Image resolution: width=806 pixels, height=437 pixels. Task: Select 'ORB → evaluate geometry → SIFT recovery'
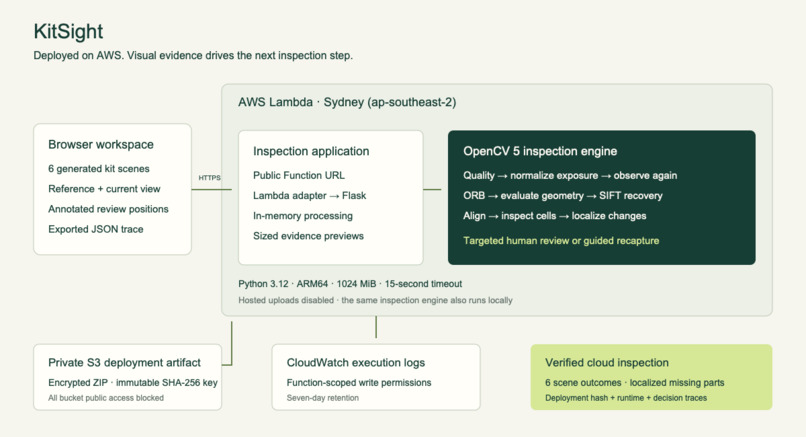(x=563, y=195)
